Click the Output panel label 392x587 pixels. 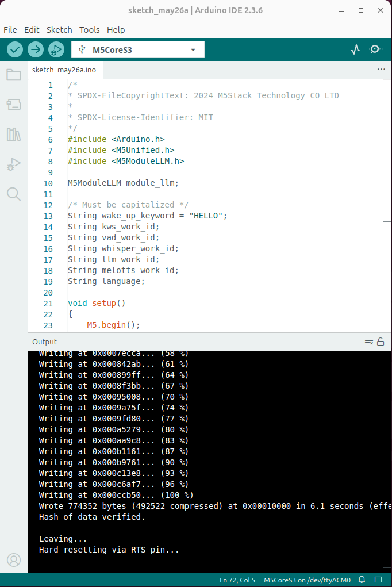click(x=45, y=342)
